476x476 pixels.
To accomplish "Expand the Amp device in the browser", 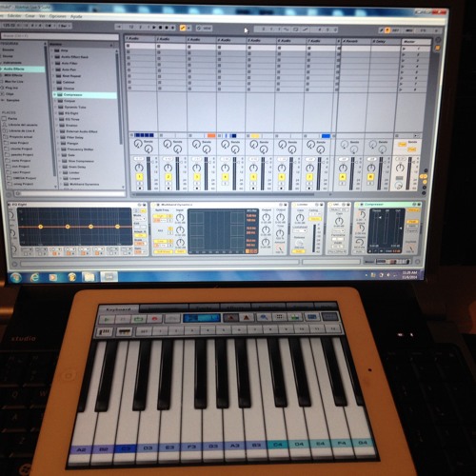I will click(x=52, y=50).
